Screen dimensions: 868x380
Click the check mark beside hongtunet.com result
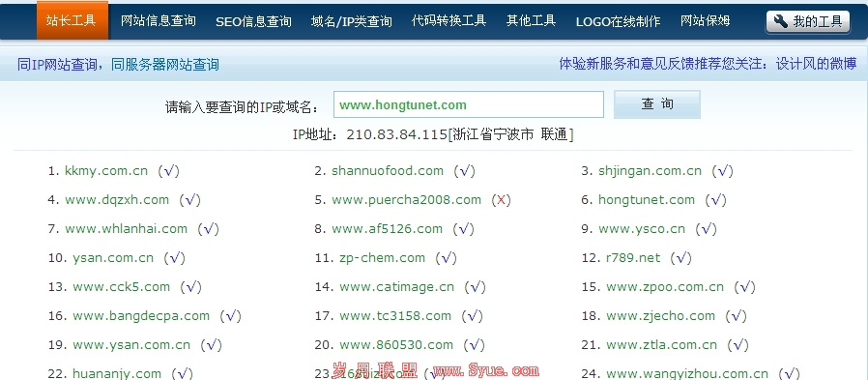pos(716,200)
